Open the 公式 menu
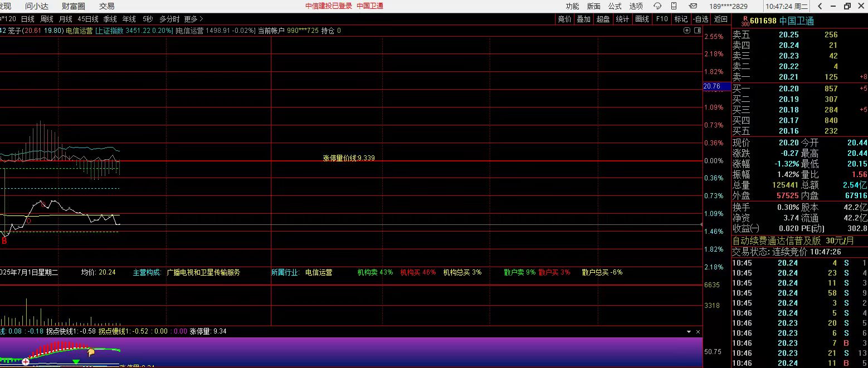868x368 pixels. (615, 6)
